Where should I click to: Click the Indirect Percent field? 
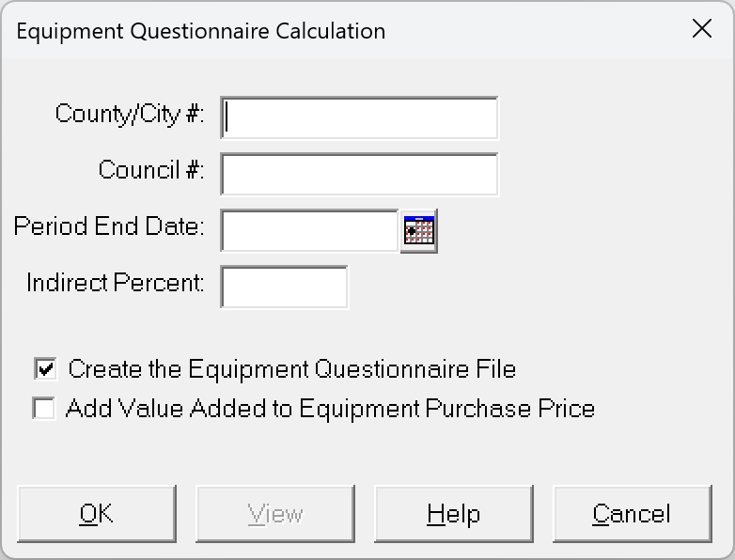click(x=284, y=288)
